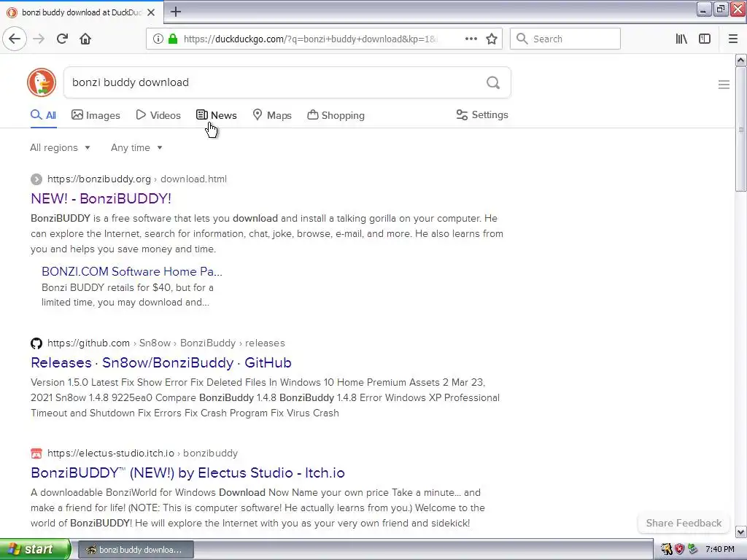Click the github.com Sn8ow releases URL
This screenshot has height=560, width=747.
[x=166, y=343]
